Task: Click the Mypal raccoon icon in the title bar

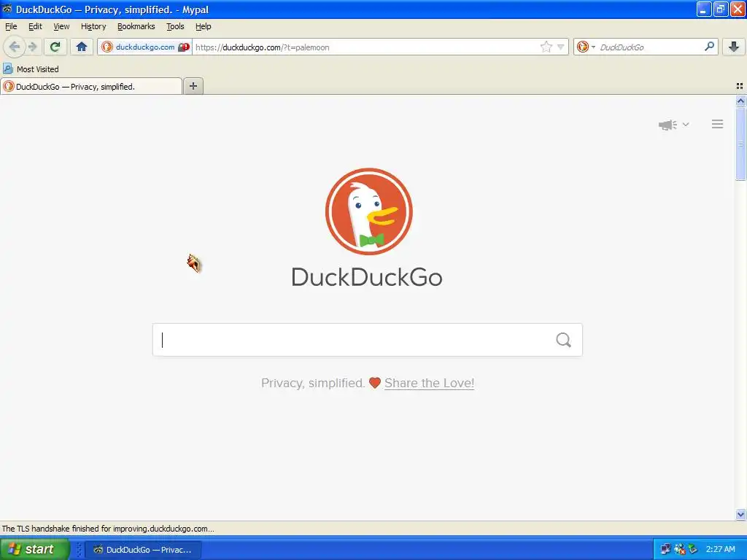Action: coord(7,9)
